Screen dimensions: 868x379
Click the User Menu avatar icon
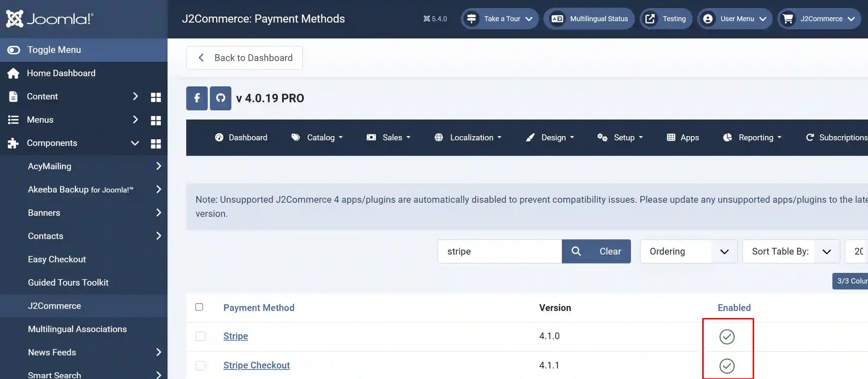(708, 19)
